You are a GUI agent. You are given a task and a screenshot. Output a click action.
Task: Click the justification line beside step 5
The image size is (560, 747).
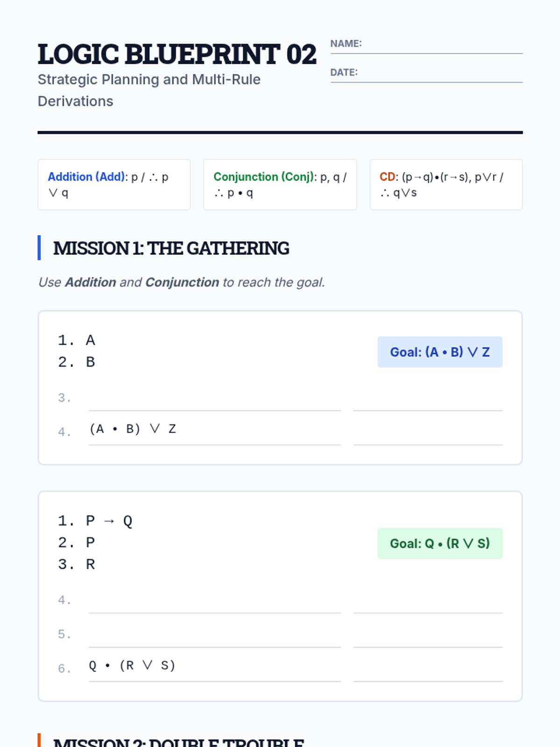[427, 637]
